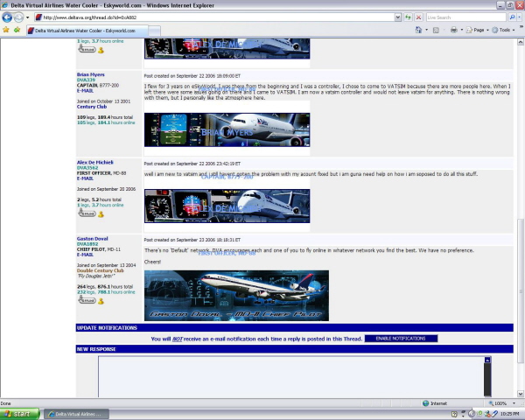Open the Favorites Center star icon

[6, 30]
